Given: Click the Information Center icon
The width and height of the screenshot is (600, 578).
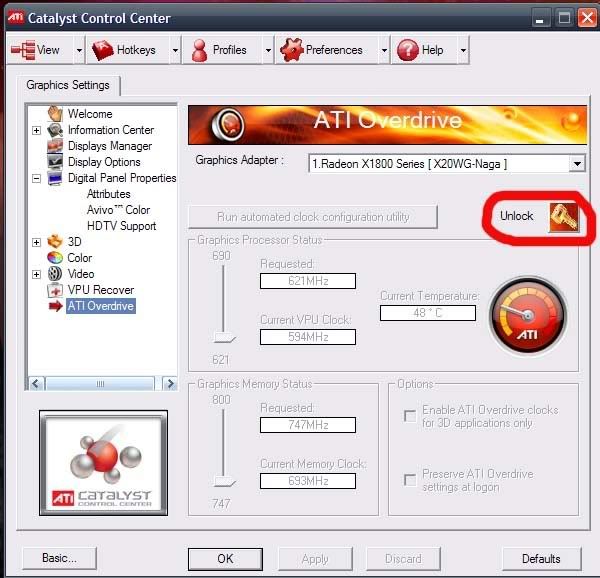Looking at the screenshot, I should pyautogui.click(x=55, y=130).
